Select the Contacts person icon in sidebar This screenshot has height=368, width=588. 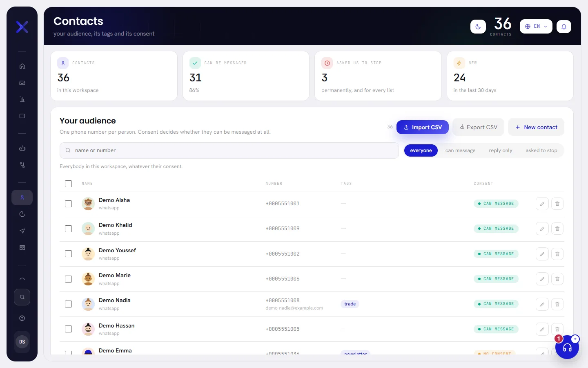(x=22, y=197)
